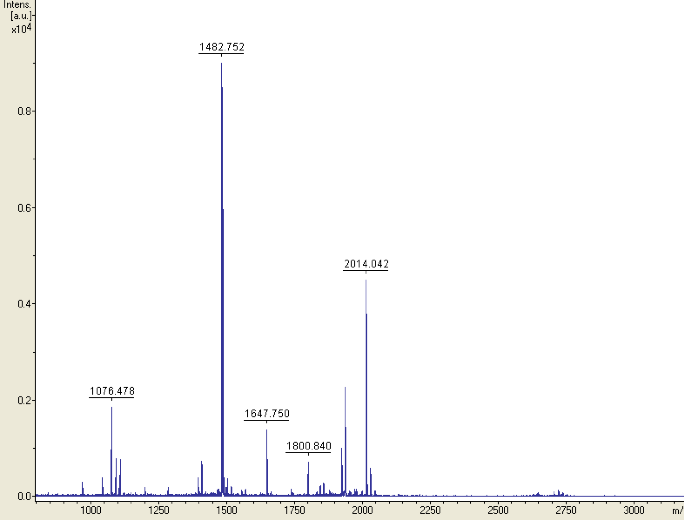Click the 3000 x-axis tick label
This screenshot has width=684, height=520.
click(x=634, y=510)
